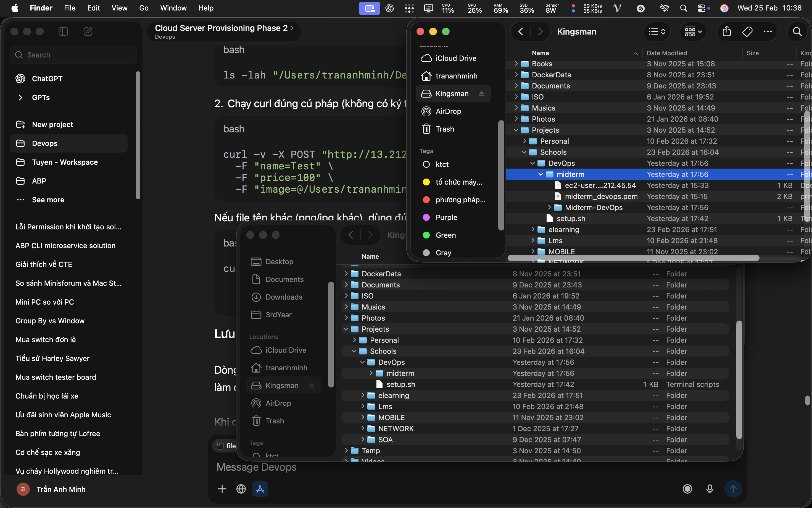812x508 pixels.
Task: Toggle the ChatGPT sidebar panel icon
Action: coord(63,32)
